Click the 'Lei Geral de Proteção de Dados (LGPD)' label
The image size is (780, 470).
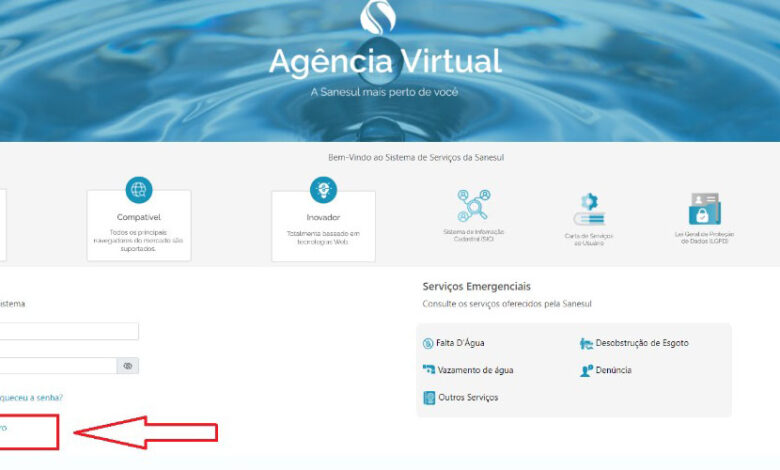tap(704, 237)
